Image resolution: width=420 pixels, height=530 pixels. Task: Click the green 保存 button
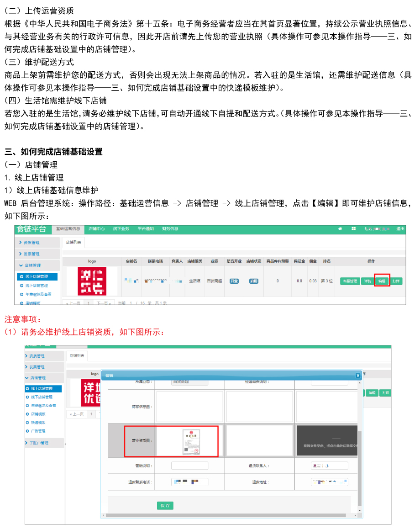pos(165,506)
